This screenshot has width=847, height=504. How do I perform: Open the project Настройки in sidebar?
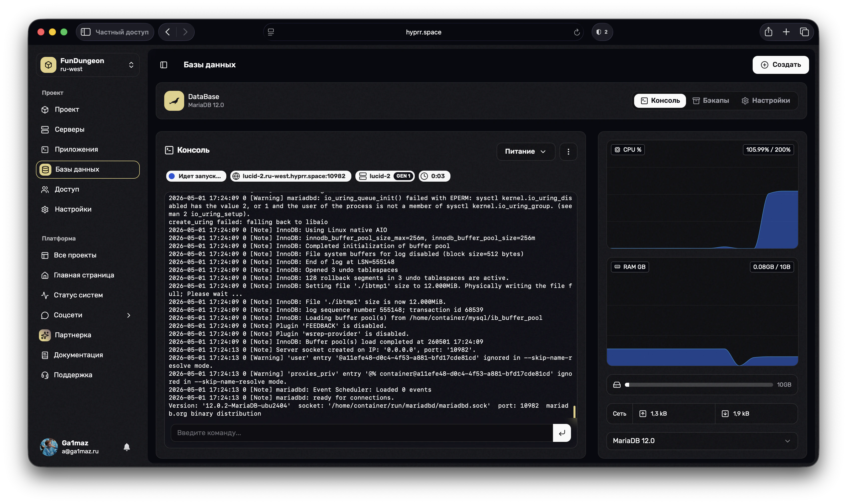click(x=88, y=209)
